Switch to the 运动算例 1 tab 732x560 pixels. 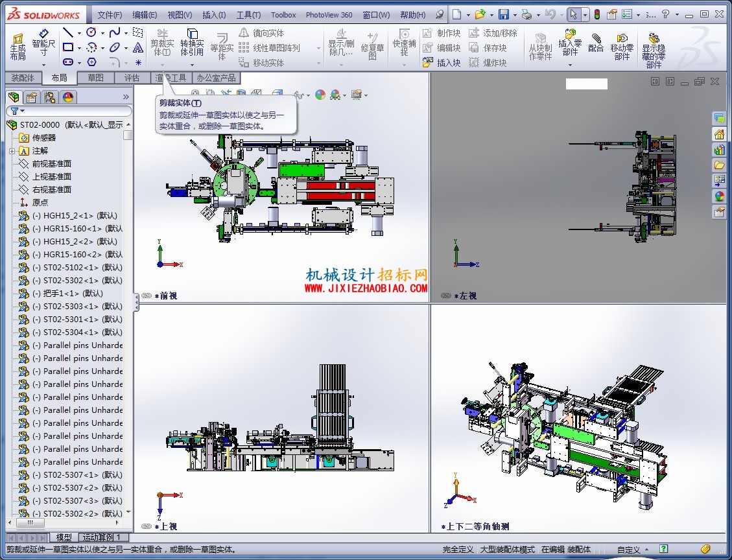(102, 537)
